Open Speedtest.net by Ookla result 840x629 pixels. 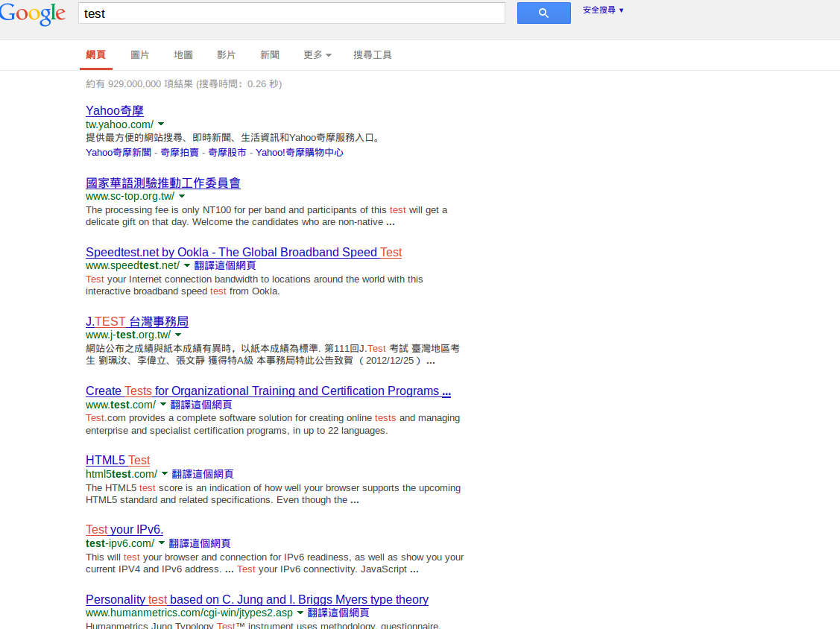coord(243,252)
